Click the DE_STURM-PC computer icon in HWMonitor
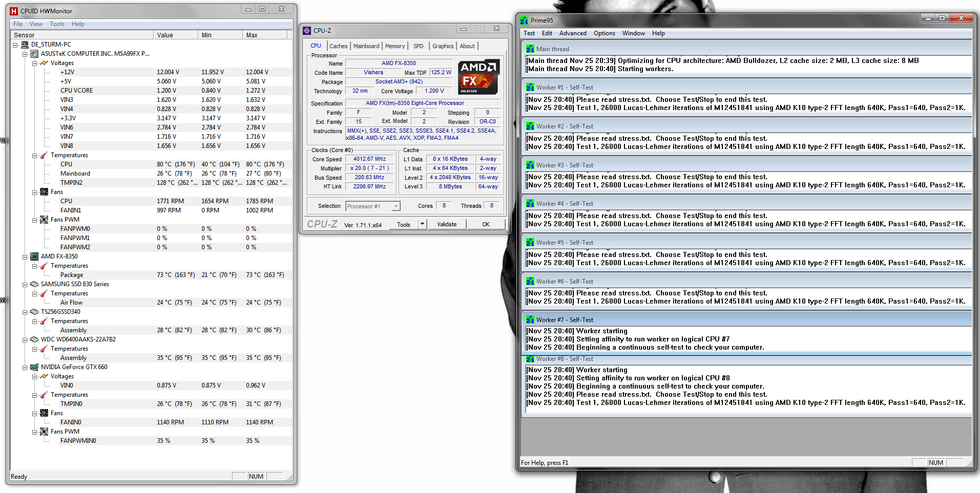This screenshot has height=493, width=980. [25, 45]
